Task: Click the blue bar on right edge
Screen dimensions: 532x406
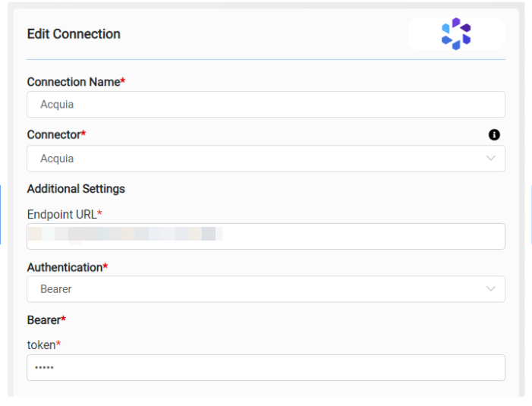Action: pyautogui.click(x=530, y=214)
